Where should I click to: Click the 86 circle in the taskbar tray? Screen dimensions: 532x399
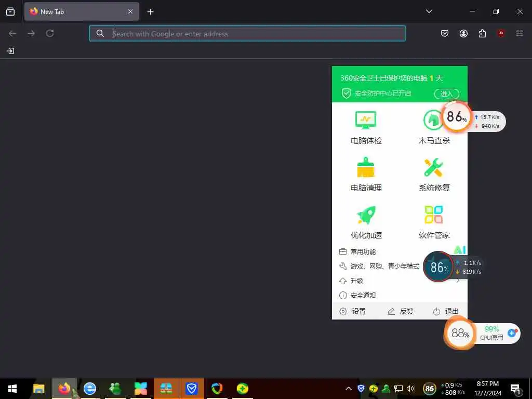[430, 389]
